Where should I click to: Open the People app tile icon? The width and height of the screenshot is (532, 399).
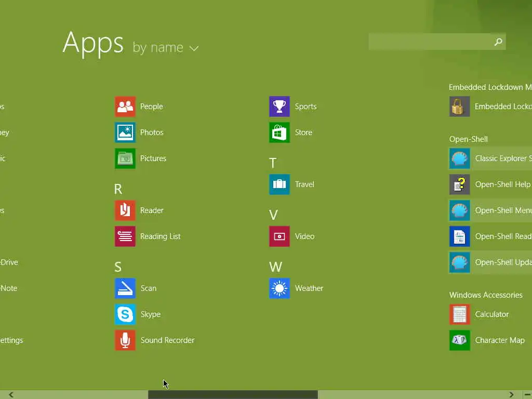click(125, 107)
